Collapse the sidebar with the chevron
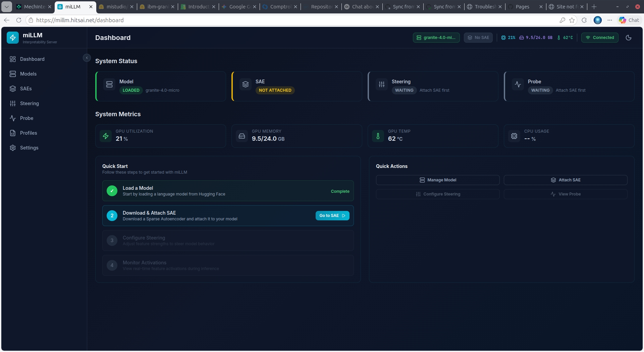The height and width of the screenshot is (352, 644). (87, 57)
